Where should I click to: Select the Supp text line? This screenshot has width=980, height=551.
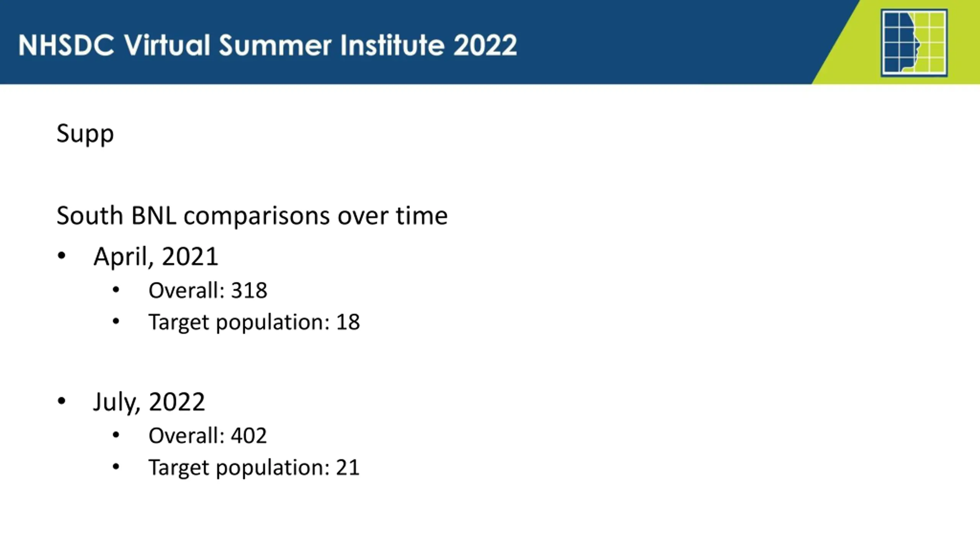pyautogui.click(x=85, y=134)
